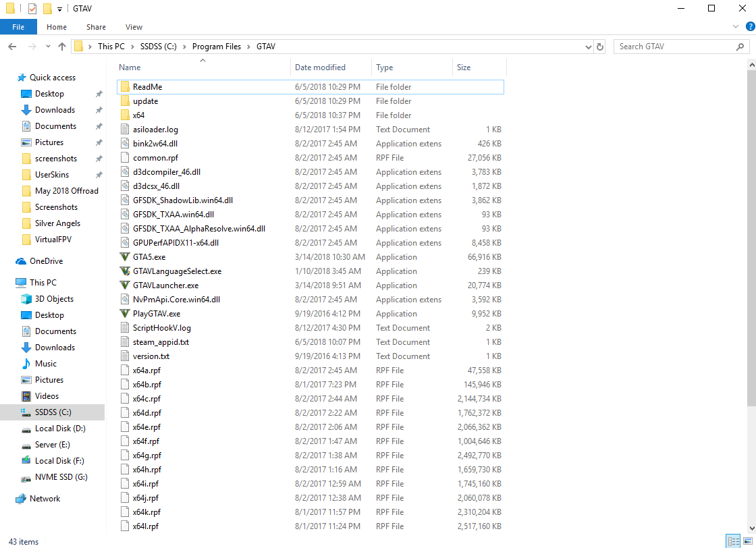The width and height of the screenshot is (756, 548).
Task: Click Program Files in the address bar
Action: [217, 47]
